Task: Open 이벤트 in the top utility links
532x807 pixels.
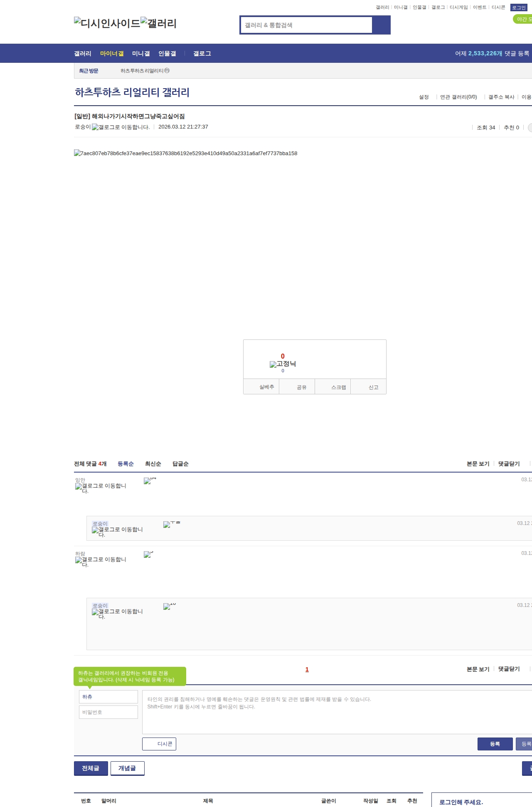Action: pos(480,7)
